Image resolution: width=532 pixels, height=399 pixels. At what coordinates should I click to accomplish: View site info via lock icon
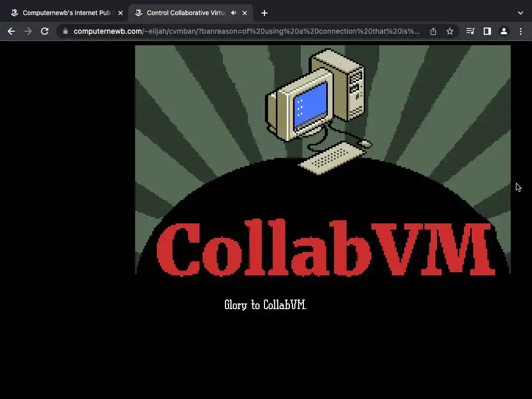[65, 31]
